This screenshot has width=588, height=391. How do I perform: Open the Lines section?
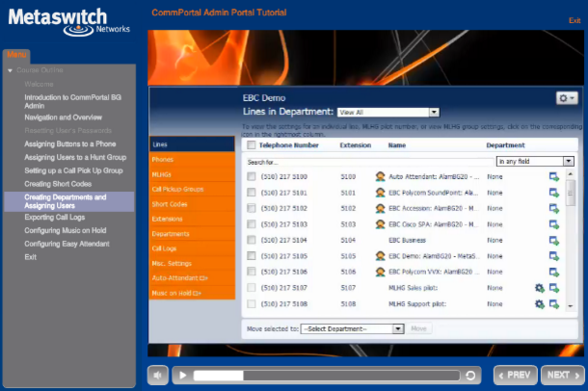(x=192, y=144)
